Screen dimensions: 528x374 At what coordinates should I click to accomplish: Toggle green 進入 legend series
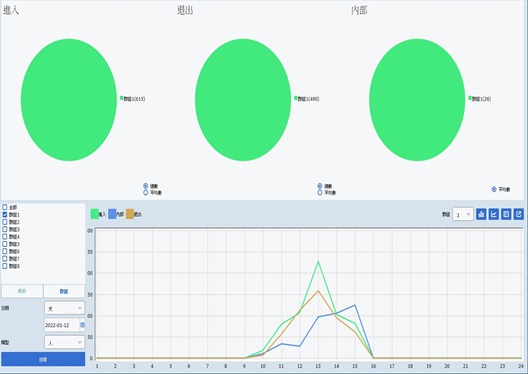98,214
